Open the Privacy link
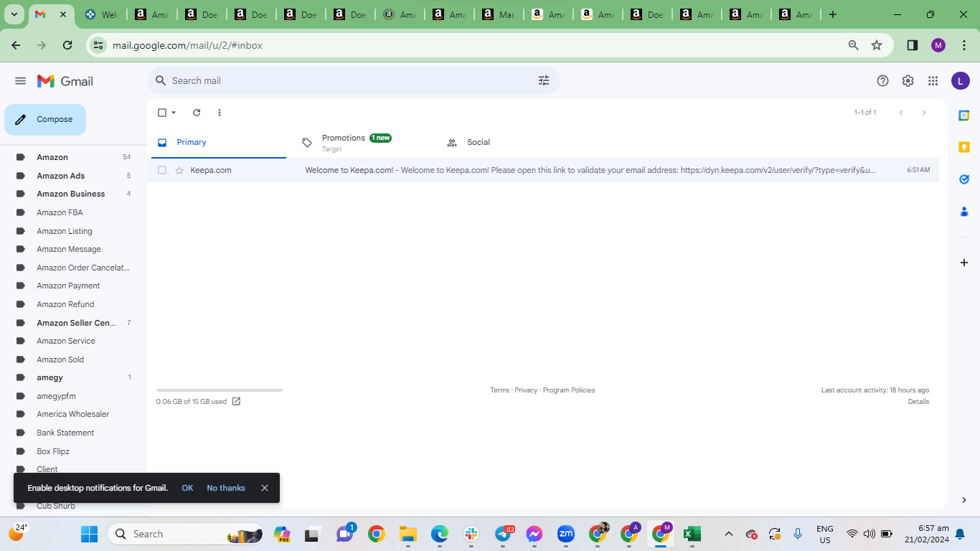 click(x=526, y=390)
